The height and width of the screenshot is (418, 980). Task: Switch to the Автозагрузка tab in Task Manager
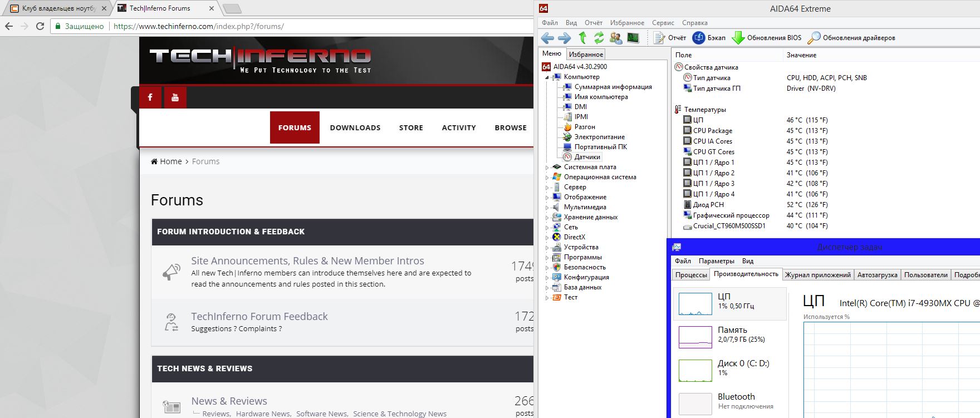[877, 275]
